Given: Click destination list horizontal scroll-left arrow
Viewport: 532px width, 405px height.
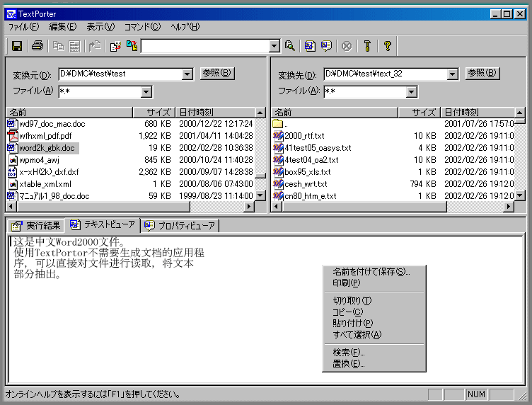Looking at the screenshot, I should [277, 206].
